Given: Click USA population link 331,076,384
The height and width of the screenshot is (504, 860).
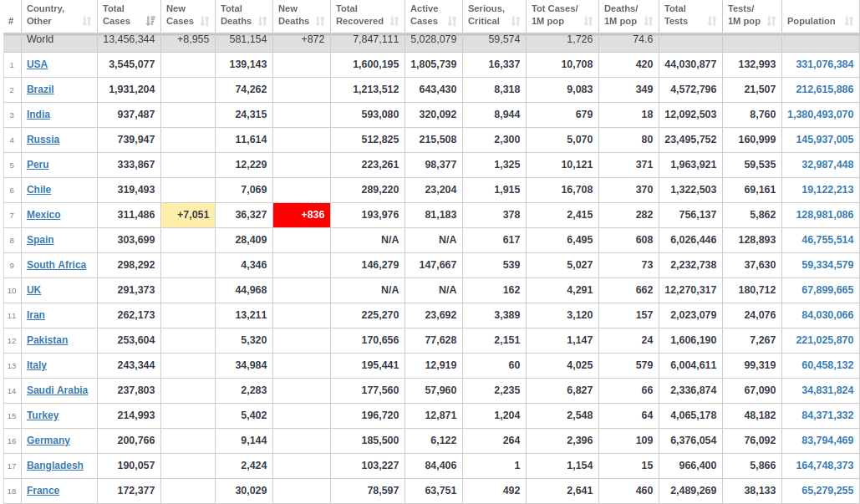Looking at the screenshot, I should click(825, 64).
